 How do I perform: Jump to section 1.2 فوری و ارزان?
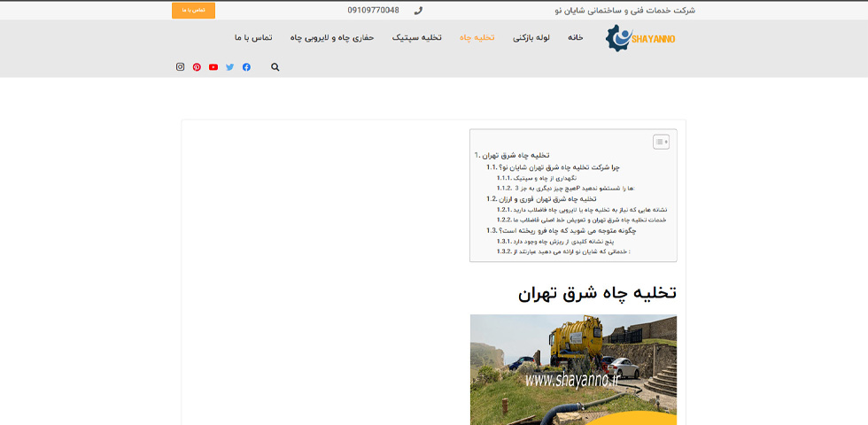[541, 198]
